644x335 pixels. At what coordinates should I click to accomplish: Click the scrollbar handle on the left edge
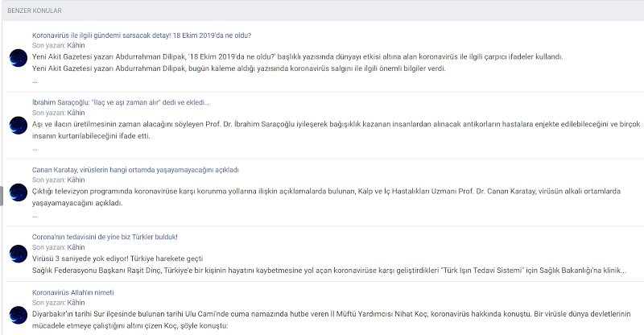tap(2, 196)
